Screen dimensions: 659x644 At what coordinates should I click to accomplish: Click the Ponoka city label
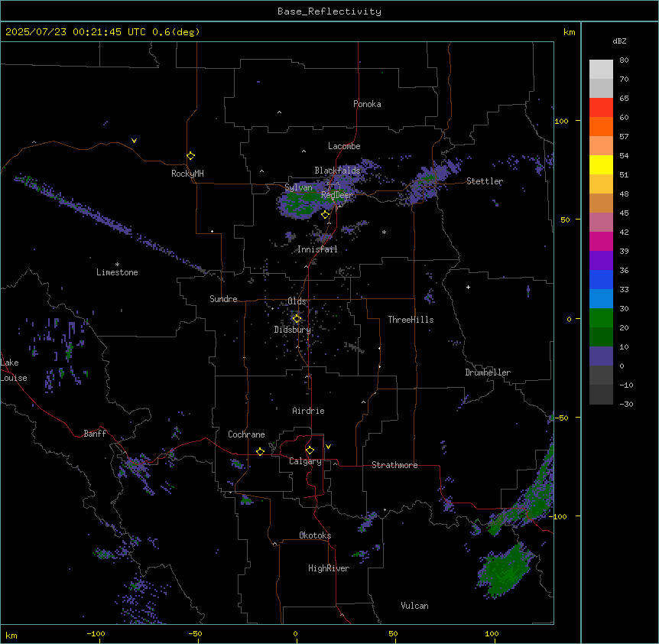point(367,104)
